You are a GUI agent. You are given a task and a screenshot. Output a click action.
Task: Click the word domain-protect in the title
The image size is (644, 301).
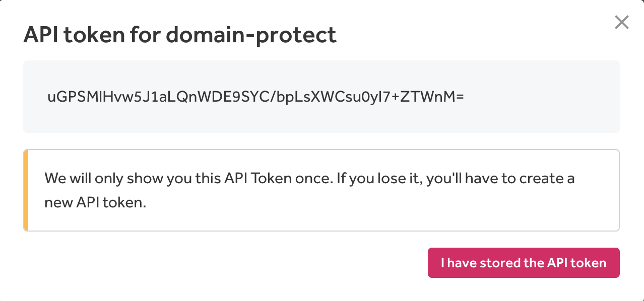click(x=251, y=35)
